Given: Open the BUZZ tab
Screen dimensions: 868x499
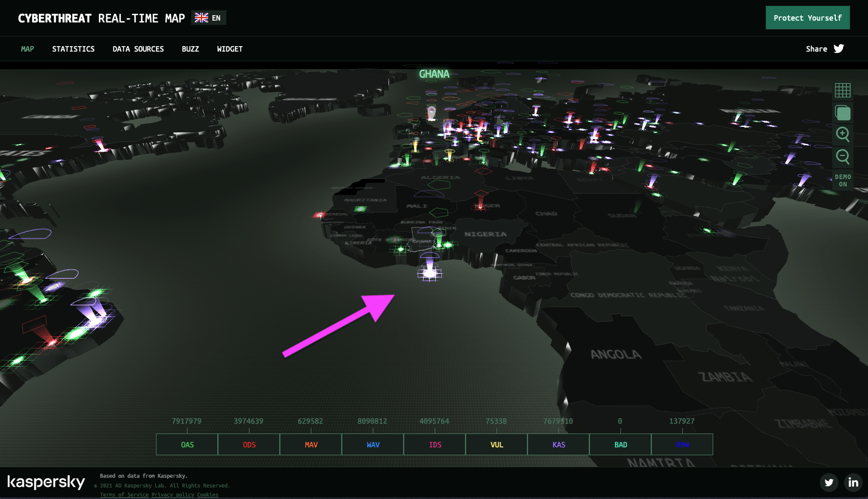Looking at the screenshot, I should click(x=190, y=49).
